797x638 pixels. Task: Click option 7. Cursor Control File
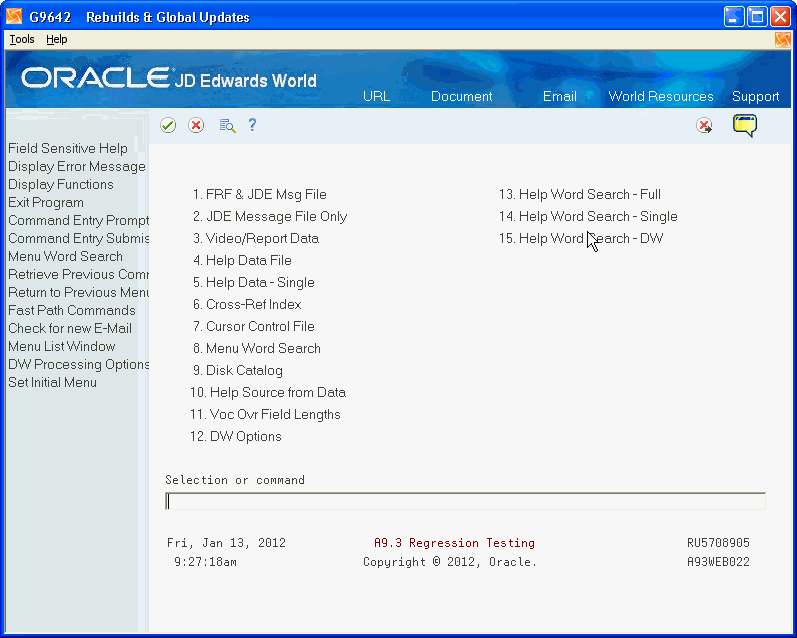click(x=254, y=326)
